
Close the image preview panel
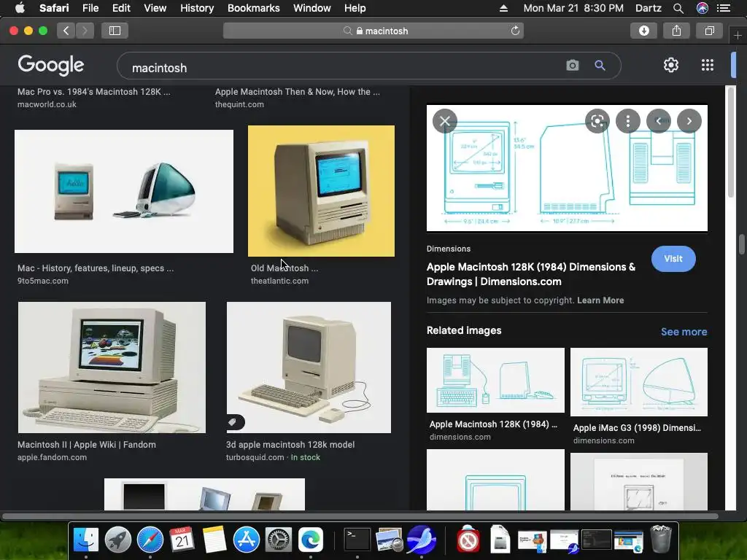(x=444, y=121)
